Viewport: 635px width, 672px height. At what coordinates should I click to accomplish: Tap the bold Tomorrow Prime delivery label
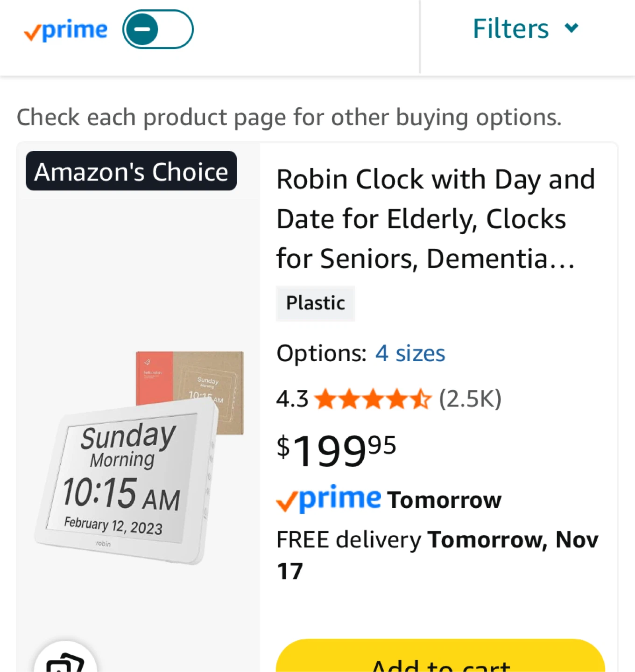click(444, 500)
